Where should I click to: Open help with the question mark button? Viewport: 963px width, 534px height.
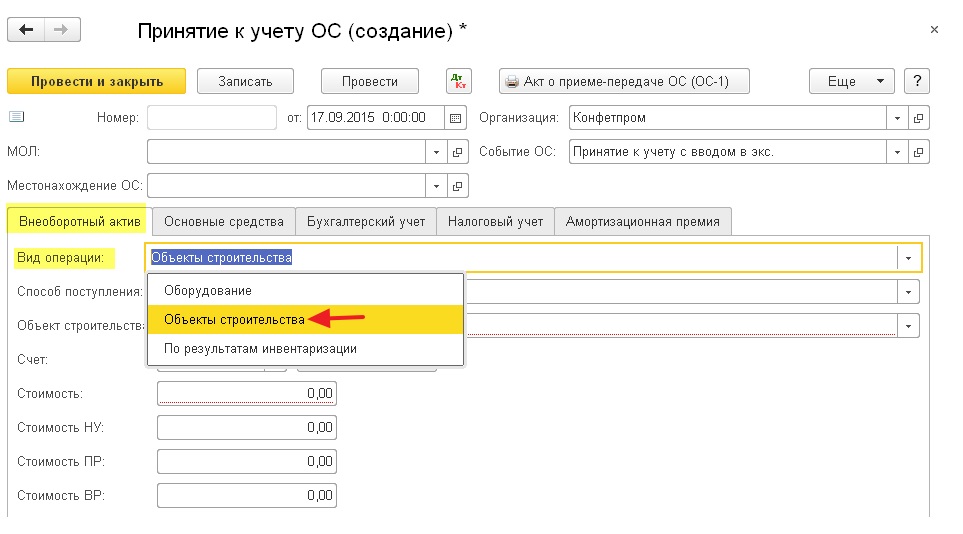click(917, 81)
